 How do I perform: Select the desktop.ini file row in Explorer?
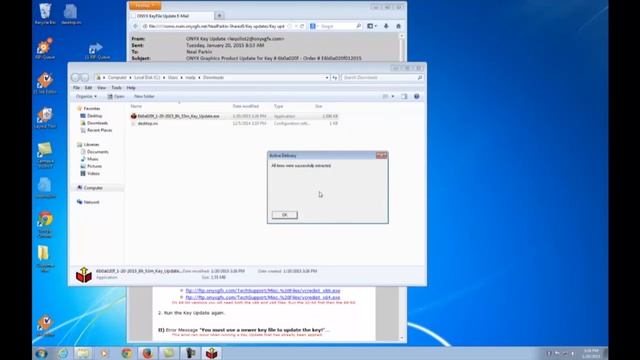(234, 123)
